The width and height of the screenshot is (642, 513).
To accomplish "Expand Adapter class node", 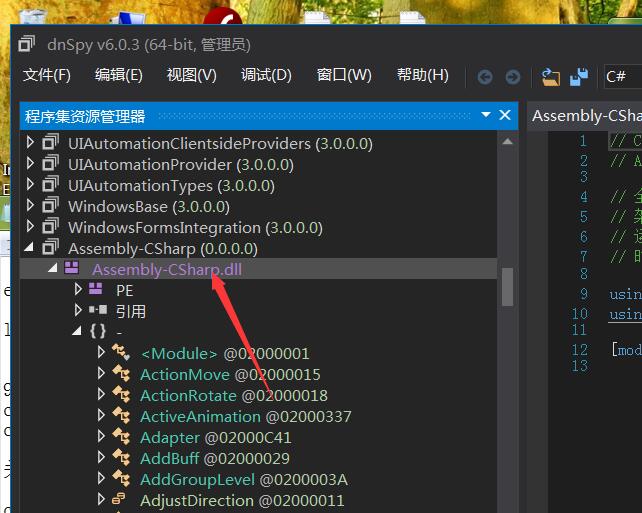I will click(x=101, y=436).
